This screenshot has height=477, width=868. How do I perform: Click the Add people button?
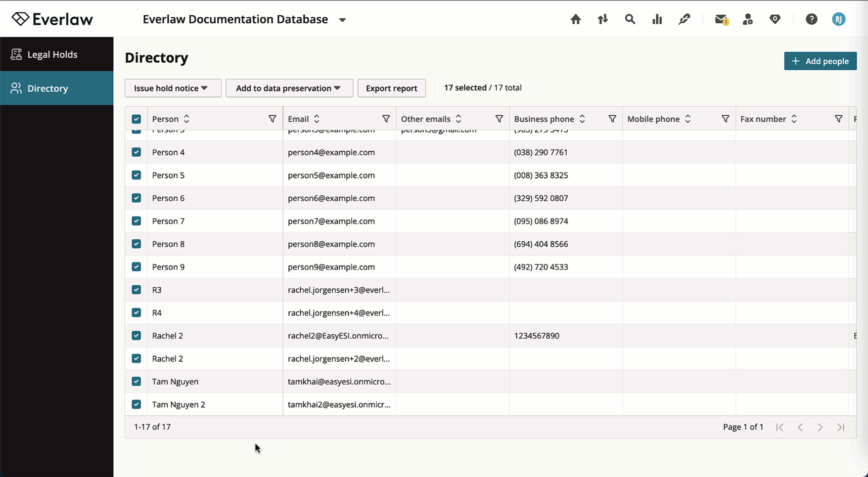click(820, 61)
